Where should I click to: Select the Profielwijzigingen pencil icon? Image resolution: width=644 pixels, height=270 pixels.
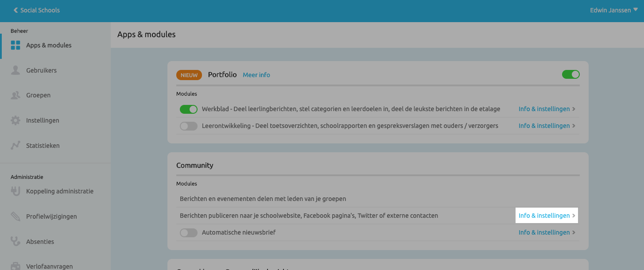coord(15,216)
